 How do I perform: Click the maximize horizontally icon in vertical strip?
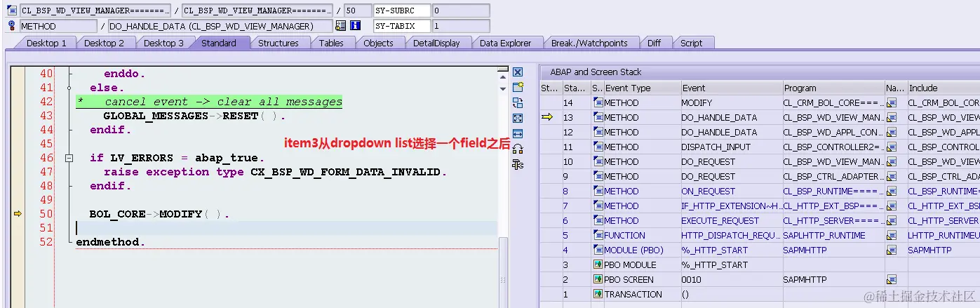tap(518, 133)
